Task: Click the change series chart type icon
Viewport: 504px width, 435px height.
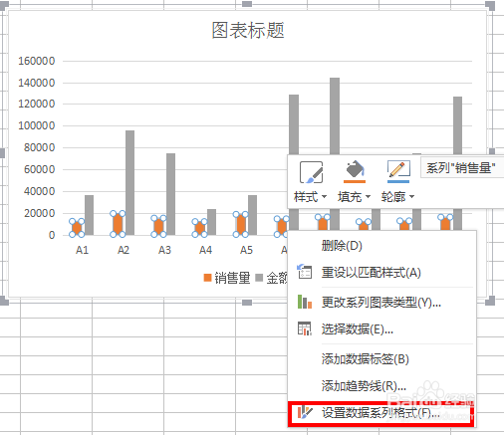Action: point(305,302)
